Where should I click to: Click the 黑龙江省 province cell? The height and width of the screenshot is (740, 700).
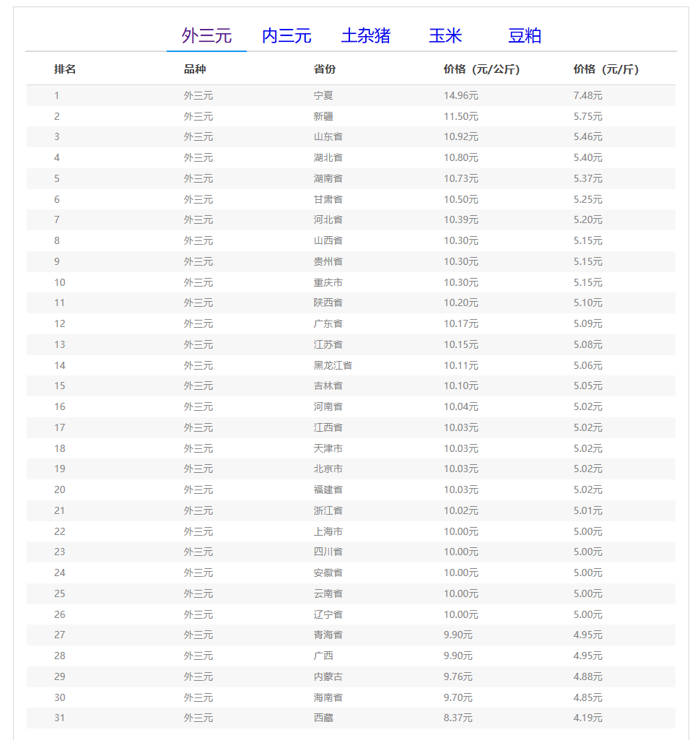(333, 365)
